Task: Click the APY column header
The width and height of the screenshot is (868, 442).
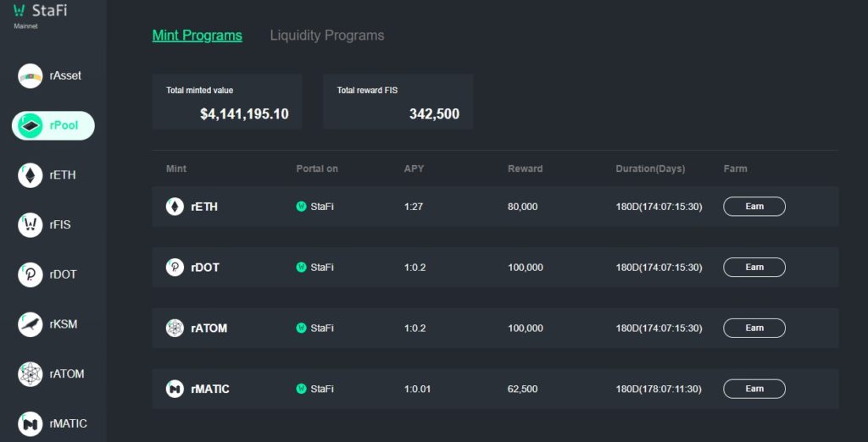Action: click(x=414, y=169)
